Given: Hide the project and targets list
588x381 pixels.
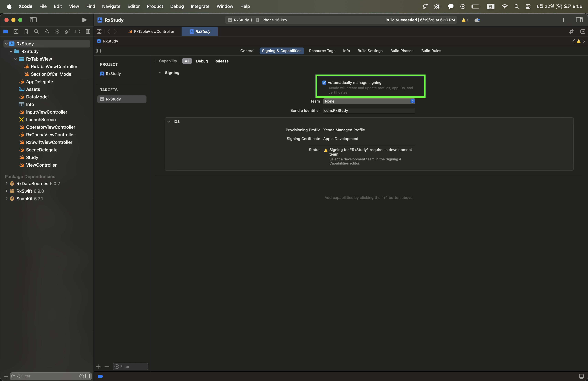Looking at the screenshot, I should tap(98, 51).
